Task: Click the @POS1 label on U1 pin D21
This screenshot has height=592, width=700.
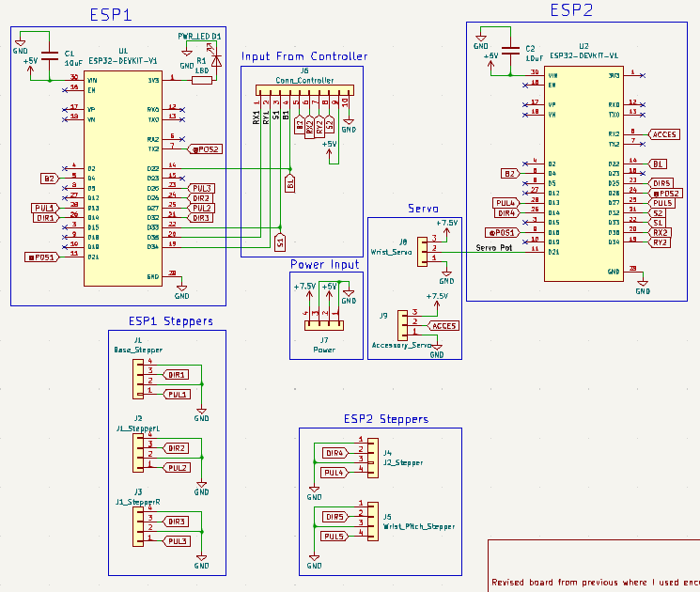Action: point(41,257)
